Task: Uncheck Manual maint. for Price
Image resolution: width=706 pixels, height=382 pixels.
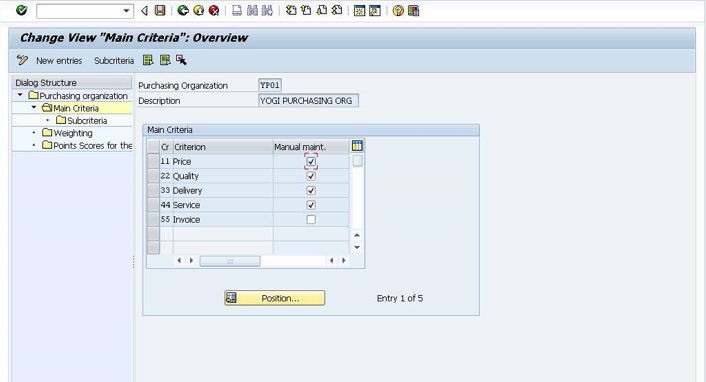Action: [x=311, y=161]
